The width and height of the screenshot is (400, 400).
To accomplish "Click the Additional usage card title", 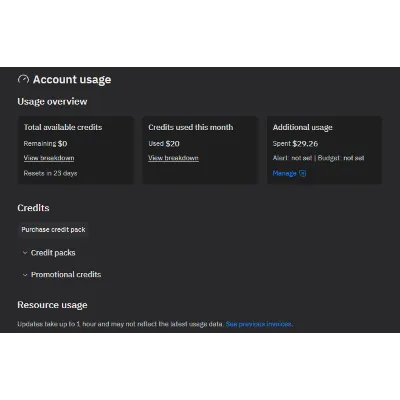I will (303, 127).
